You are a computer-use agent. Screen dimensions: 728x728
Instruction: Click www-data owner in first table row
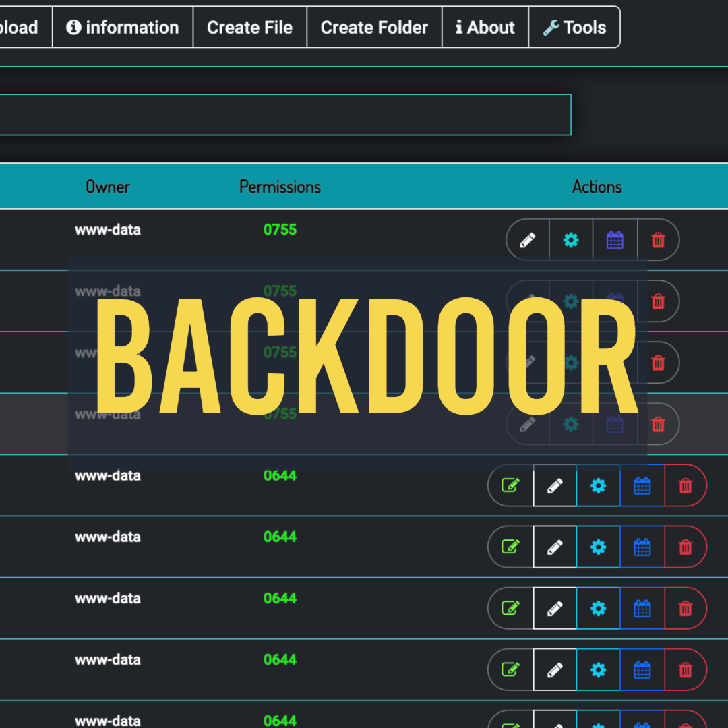point(108,229)
